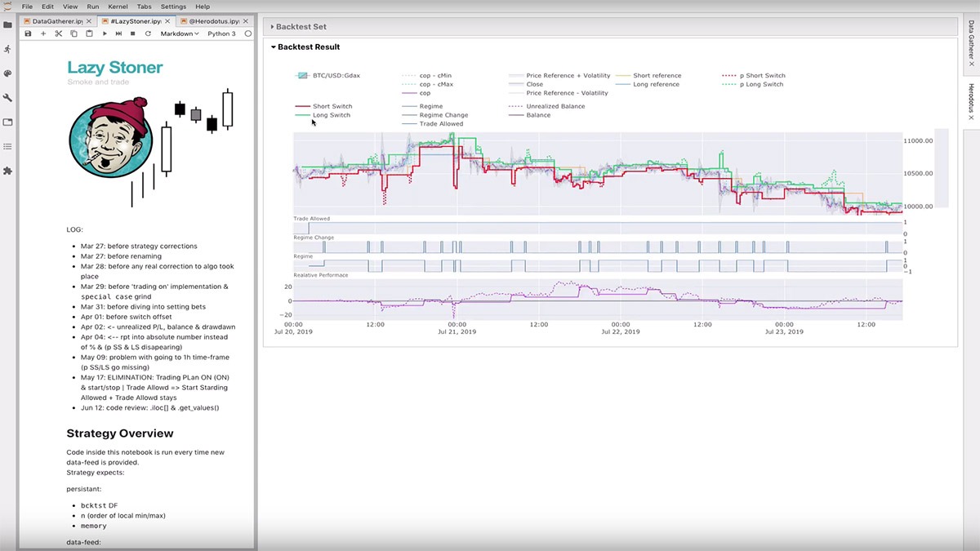
Task: Select the Herodotus tab in right sidebar
Action: pos(971,102)
